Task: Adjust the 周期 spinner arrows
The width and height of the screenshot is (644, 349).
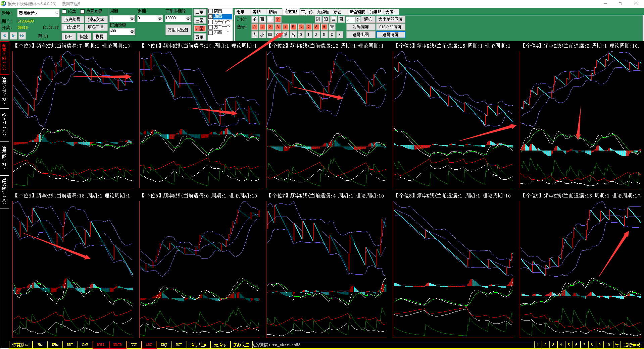Action: pyautogui.click(x=132, y=18)
